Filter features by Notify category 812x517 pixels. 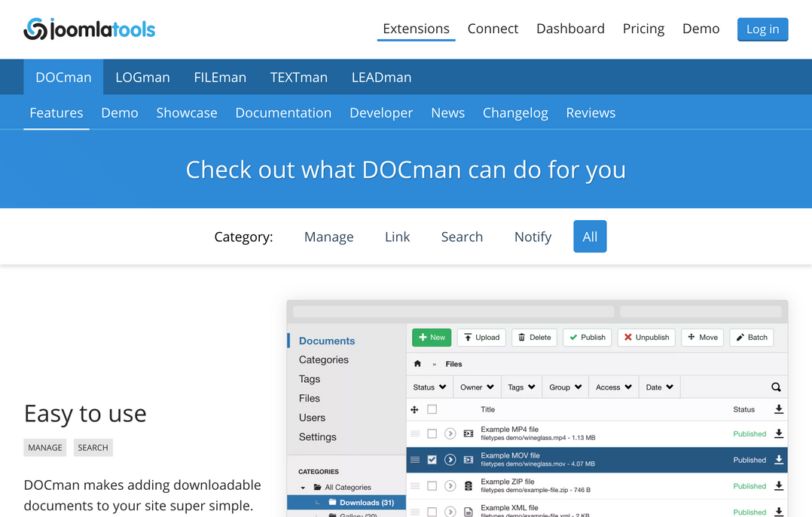tap(533, 237)
